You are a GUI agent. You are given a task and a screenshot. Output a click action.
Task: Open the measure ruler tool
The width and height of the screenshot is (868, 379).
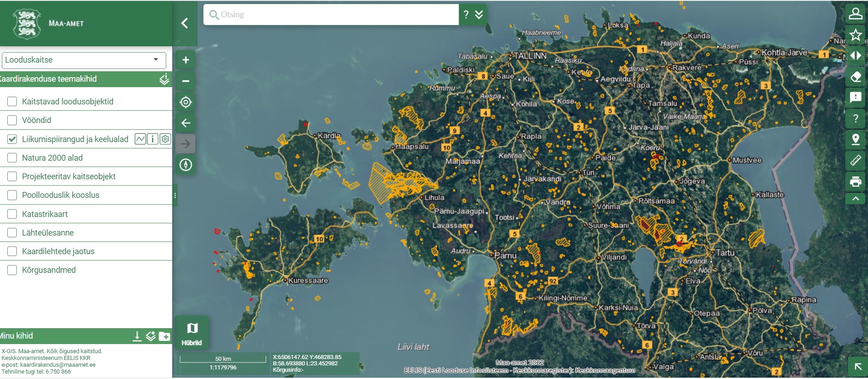855,160
